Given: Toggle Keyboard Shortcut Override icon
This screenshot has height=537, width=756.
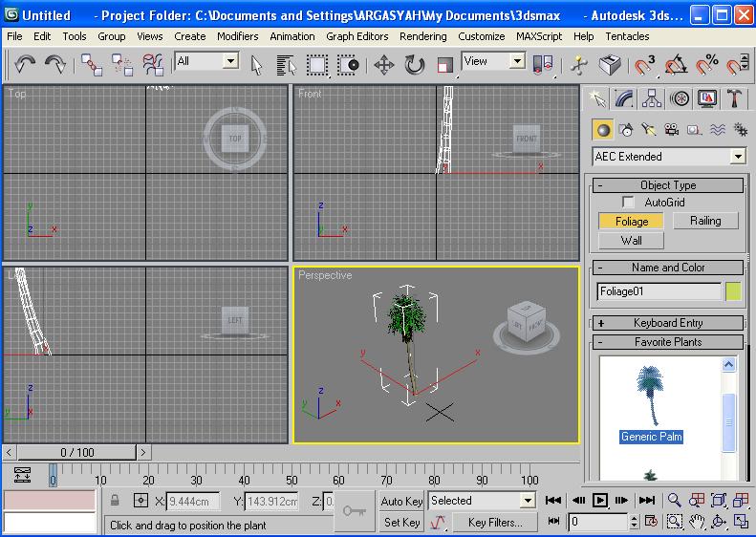Looking at the screenshot, I should tap(610, 65).
